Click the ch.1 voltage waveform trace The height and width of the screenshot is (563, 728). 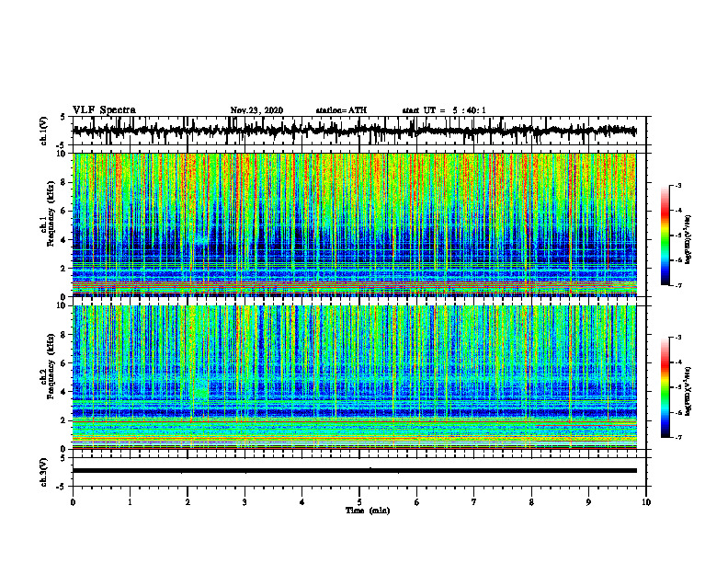pos(355,131)
